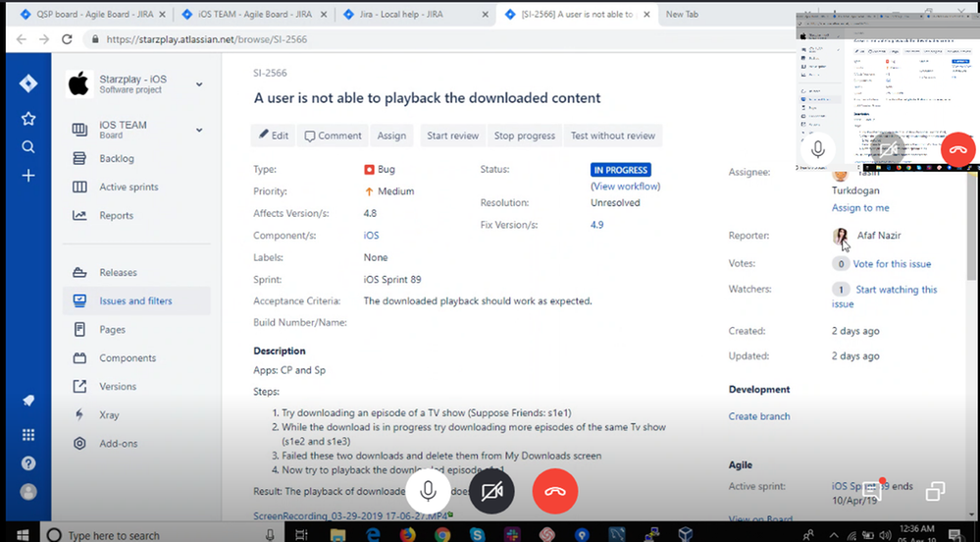Viewport: 980px width, 542px height.
Task: Open Firefox from the Windows taskbar
Action: coord(407,534)
